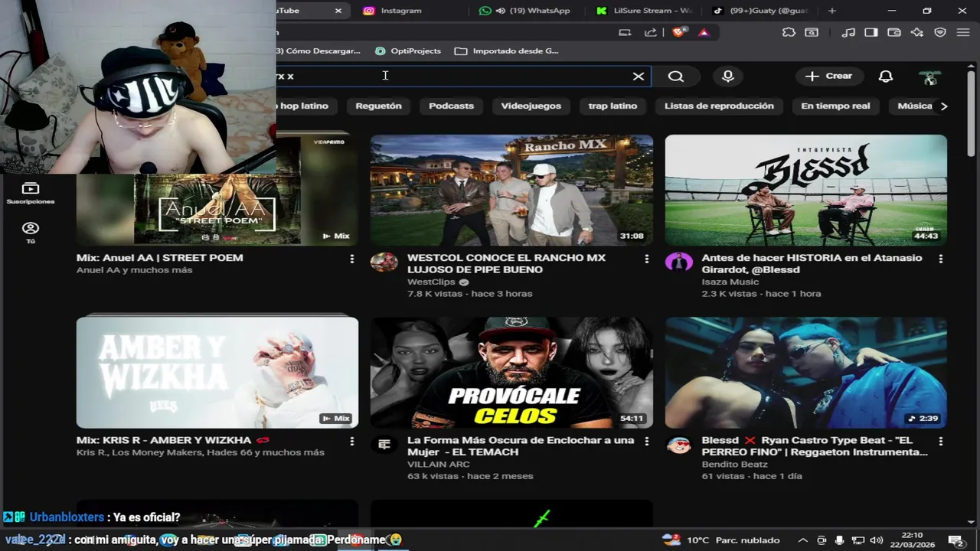Image resolution: width=980 pixels, height=551 pixels.
Task: Select the Podcasts filter chip
Action: pyautogui.click(x=451, y=106)
